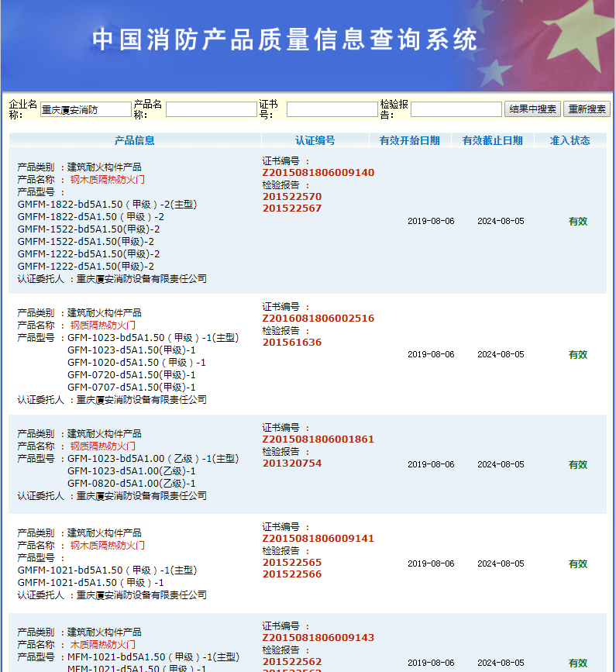View inspection report 201320754
Viewport: 616px width, 672px height.
[x=291, y=464]
